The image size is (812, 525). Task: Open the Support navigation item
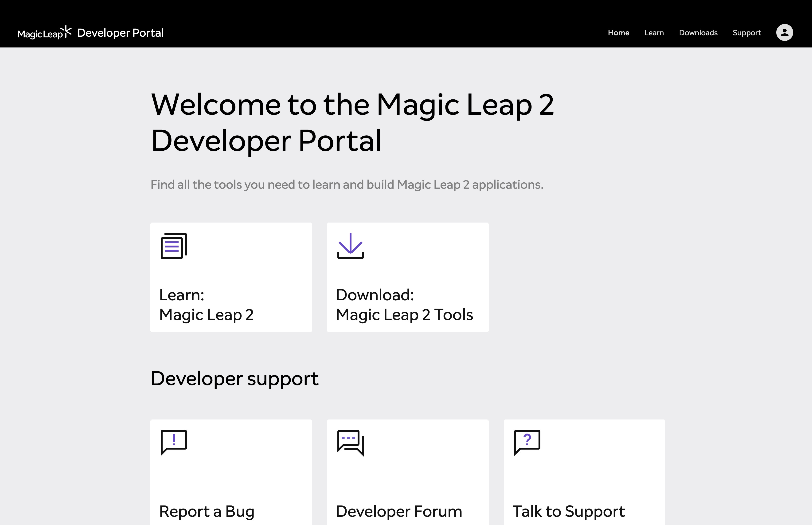coord(747,33)
